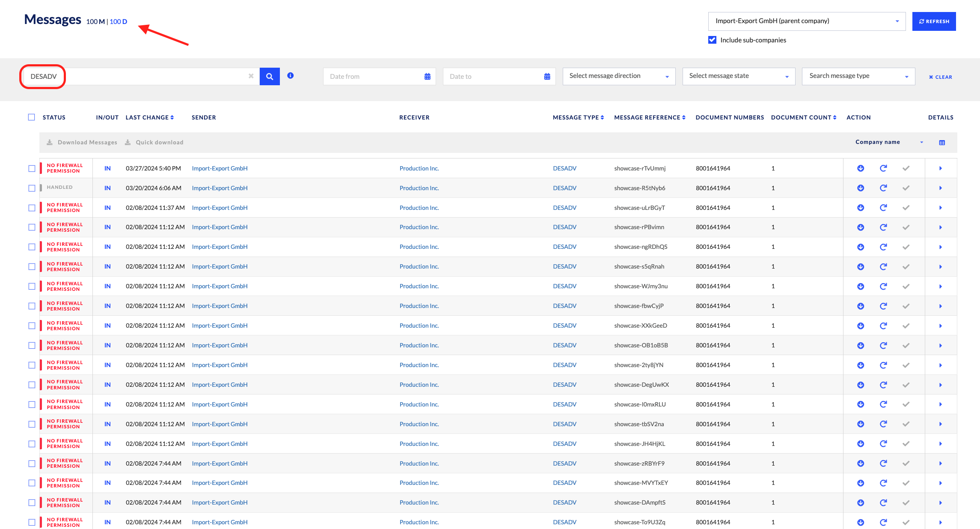Click the Clear filters button
This screenshot has width=980, height=529.
[x=940, y=77]
